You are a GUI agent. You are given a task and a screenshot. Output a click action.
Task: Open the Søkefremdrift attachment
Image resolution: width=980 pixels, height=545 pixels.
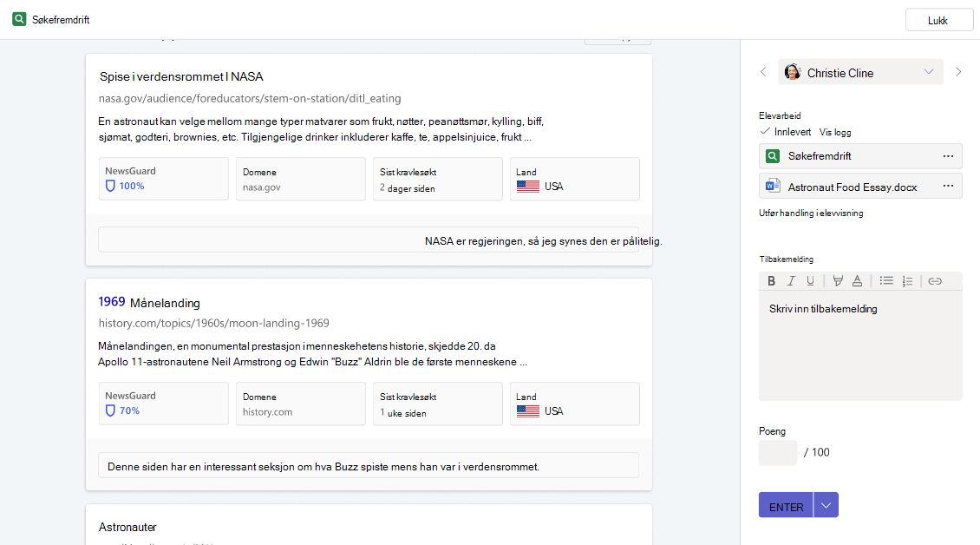(860, 156)
